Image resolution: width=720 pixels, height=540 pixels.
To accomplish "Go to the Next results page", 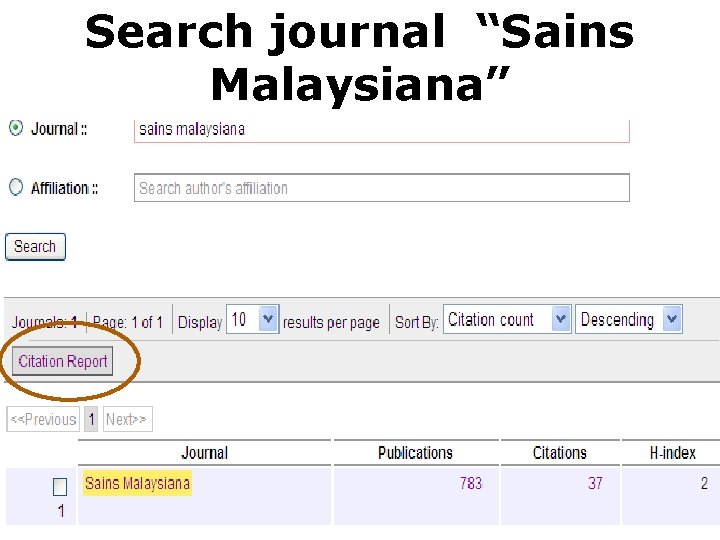I will click(128, 419).
